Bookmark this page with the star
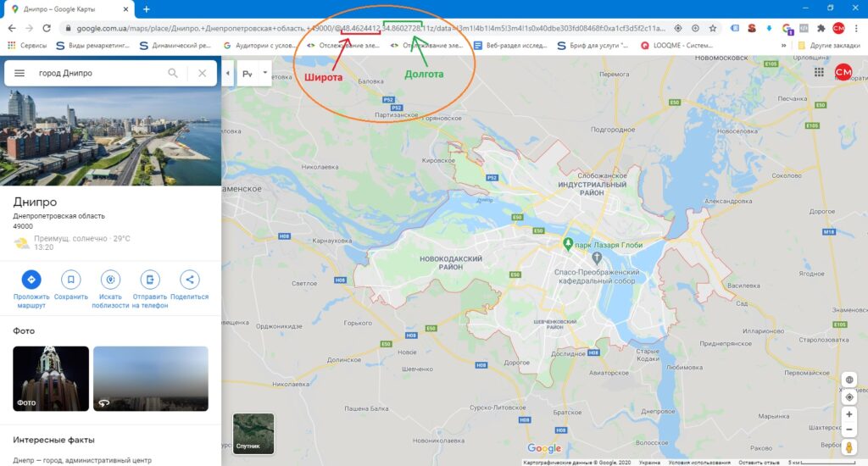Viewport: 868px width, 466px height. point(713,27)
